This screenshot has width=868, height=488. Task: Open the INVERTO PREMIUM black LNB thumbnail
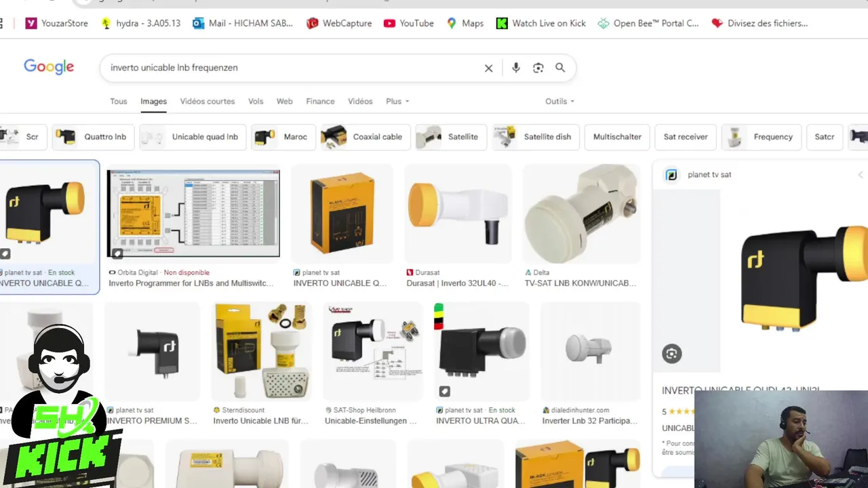click(153, 351)
